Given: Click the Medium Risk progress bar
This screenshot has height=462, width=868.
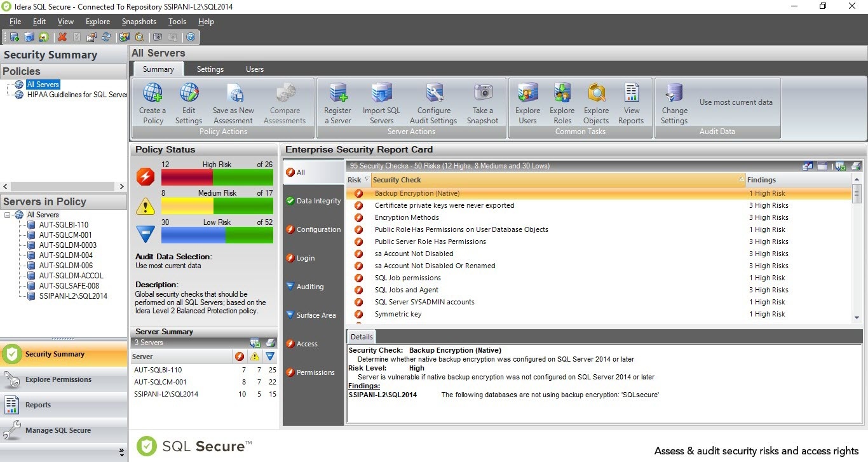Looking at the screenshot, I should pos(217,206).
